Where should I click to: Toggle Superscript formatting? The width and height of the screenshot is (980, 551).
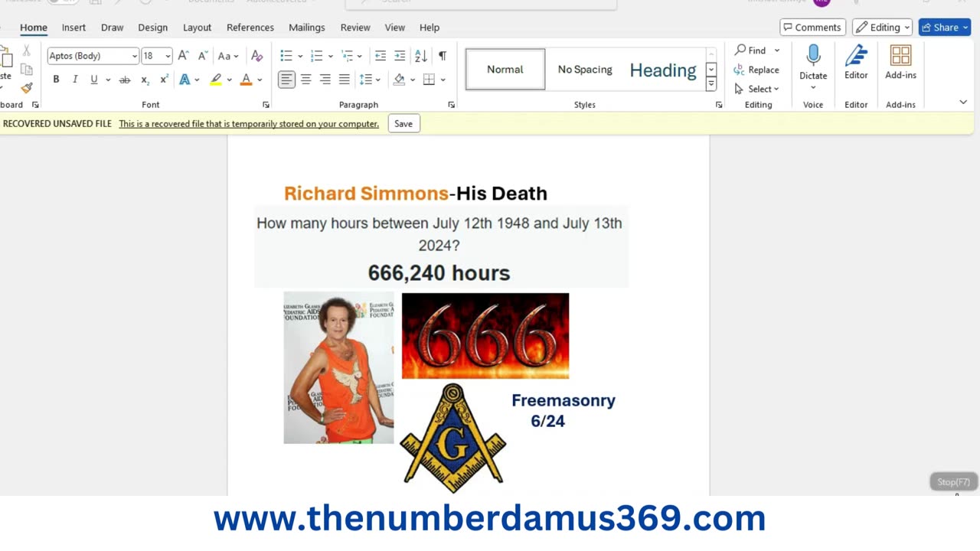click(x=164, y=80)
